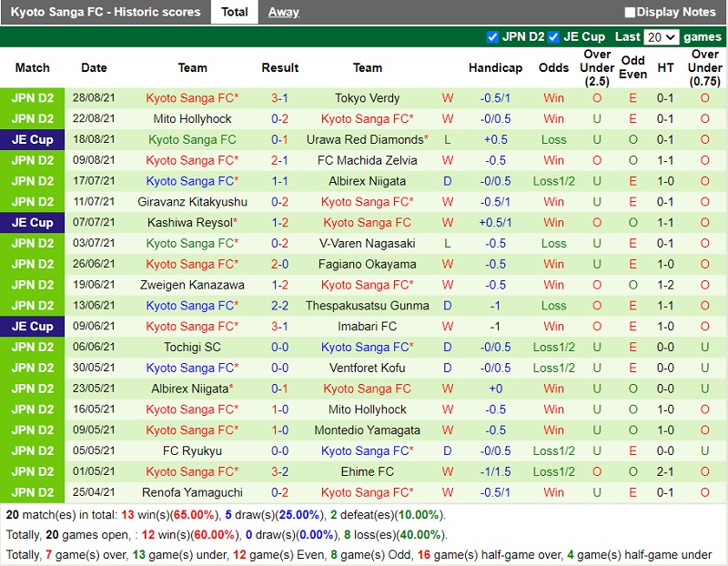Click the JE Cup badge on 18/08/21 row
The width and height of the screenshot is (728, 566).
click(x=33, y=139)
